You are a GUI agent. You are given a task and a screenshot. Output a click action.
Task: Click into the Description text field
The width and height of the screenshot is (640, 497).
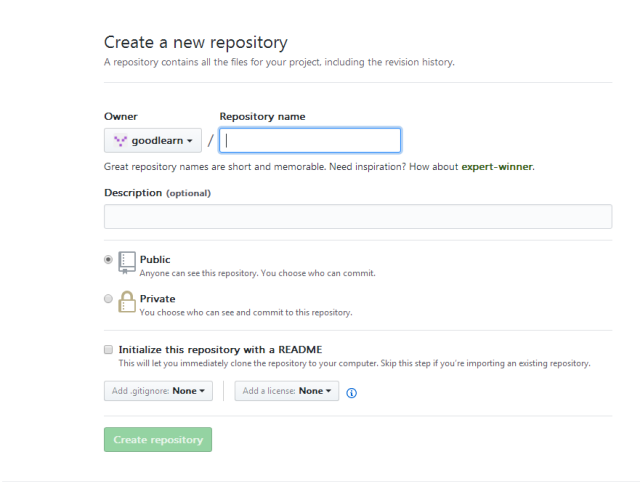point(358,216)
